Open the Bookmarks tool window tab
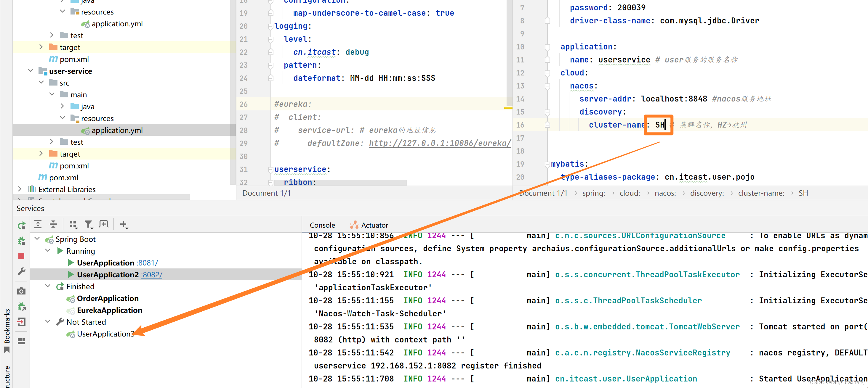The height and width of the screenshot is (388, 868). coord(7,331)
